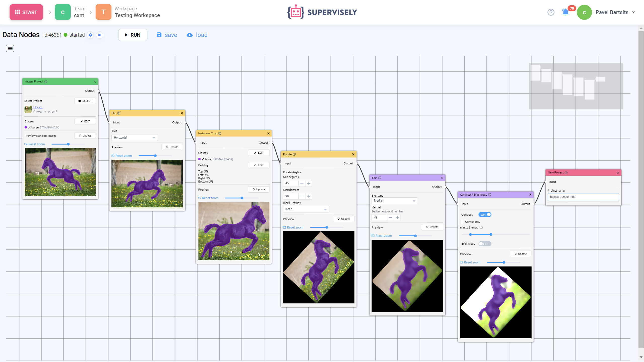644x362 pixels.
Task: Click the load cloud icon
Action: (x=189, y=35)
